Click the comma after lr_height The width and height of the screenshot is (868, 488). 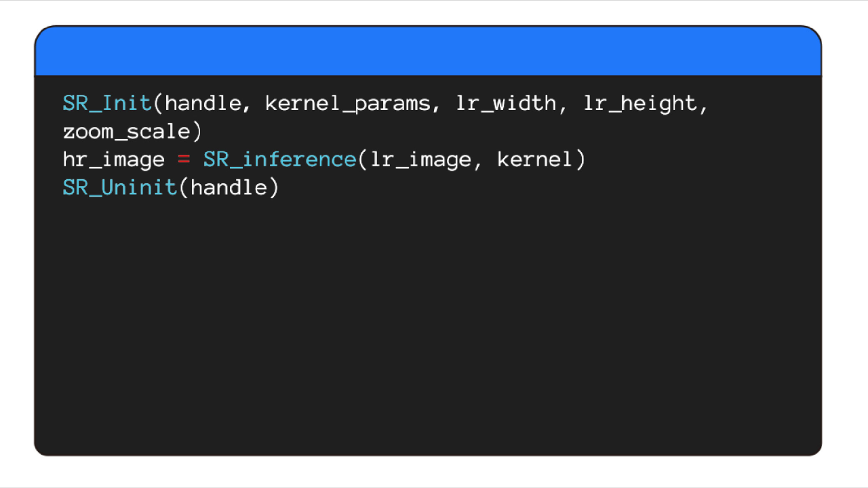tap(703, 107)
